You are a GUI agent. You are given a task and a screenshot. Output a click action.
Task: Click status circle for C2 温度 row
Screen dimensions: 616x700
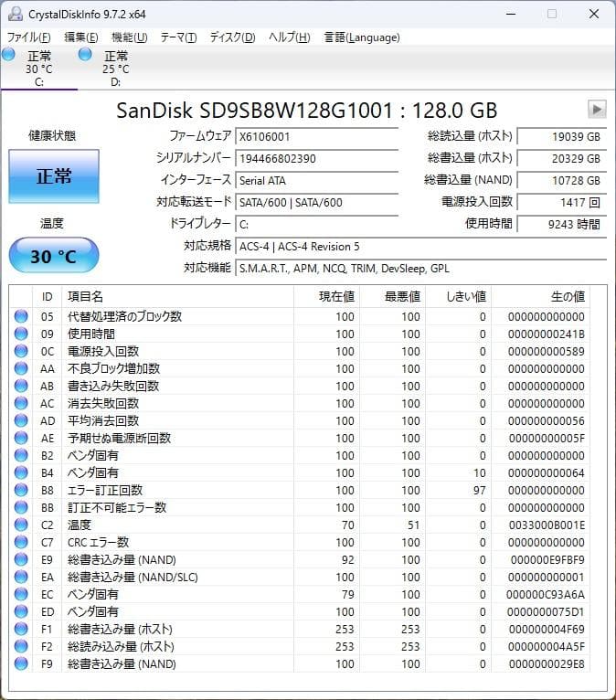(21, 525)
